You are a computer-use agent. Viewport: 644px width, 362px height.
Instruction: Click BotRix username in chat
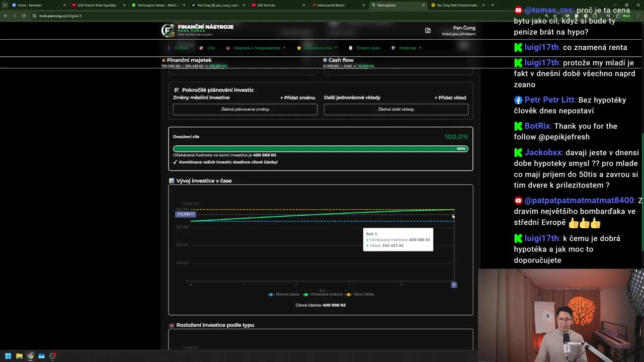point(537,126)
